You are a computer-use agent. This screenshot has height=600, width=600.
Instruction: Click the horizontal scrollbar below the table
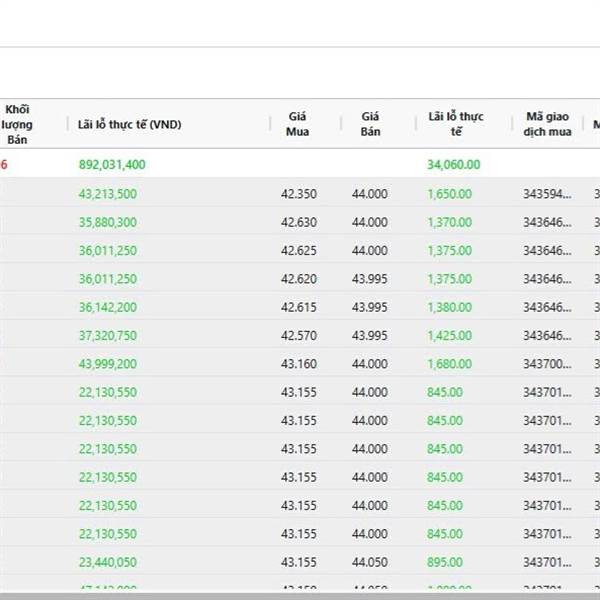click(300, 595)
